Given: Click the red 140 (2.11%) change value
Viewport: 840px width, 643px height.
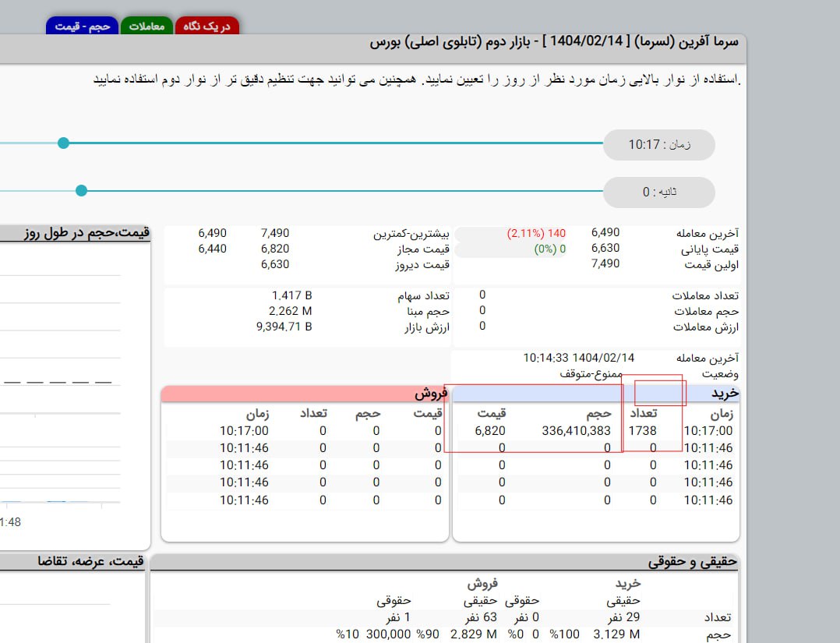Looking at the screenshot, I should (x=536, y=233).
